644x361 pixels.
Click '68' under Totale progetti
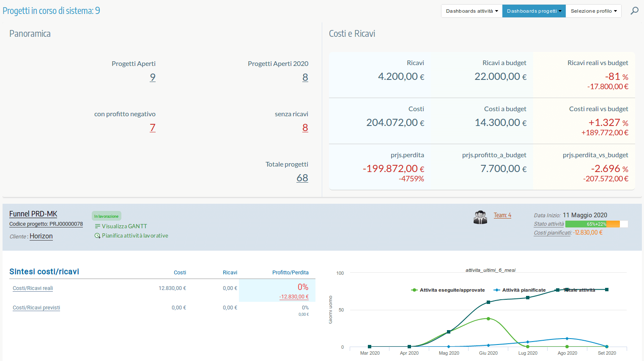(x=302, y=178)
